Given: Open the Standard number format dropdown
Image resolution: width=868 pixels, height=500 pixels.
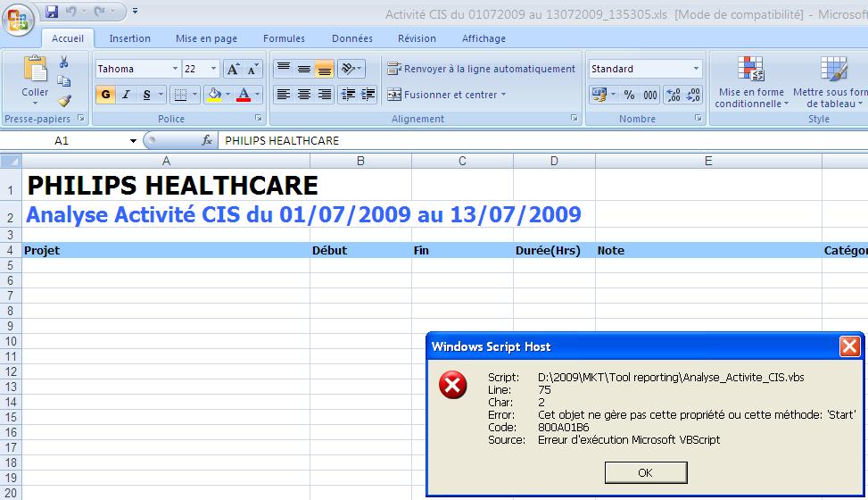Looking at the screenshot, I should [x=696, y=69].
